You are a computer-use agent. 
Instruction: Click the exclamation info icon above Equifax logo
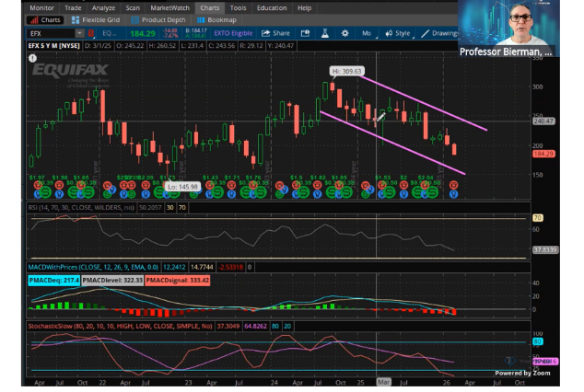pyautogui.click(x=33, y=58)
